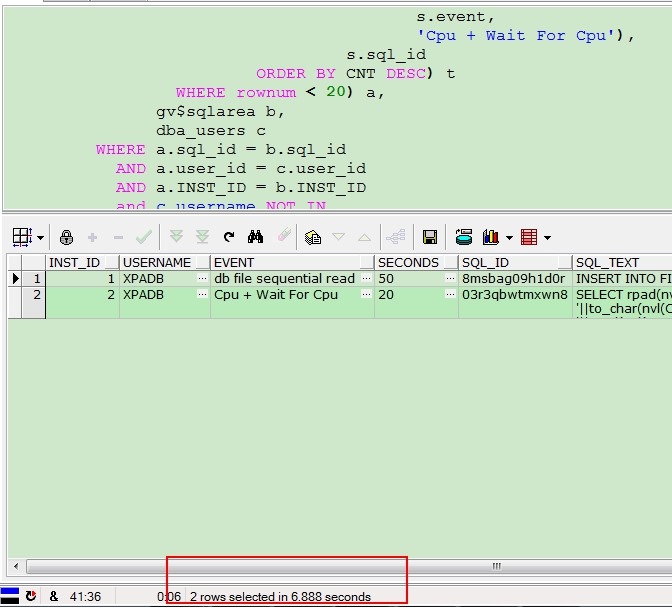Click the previous record up-triangle icon
672x607 pixels.
tap(364, 237)
